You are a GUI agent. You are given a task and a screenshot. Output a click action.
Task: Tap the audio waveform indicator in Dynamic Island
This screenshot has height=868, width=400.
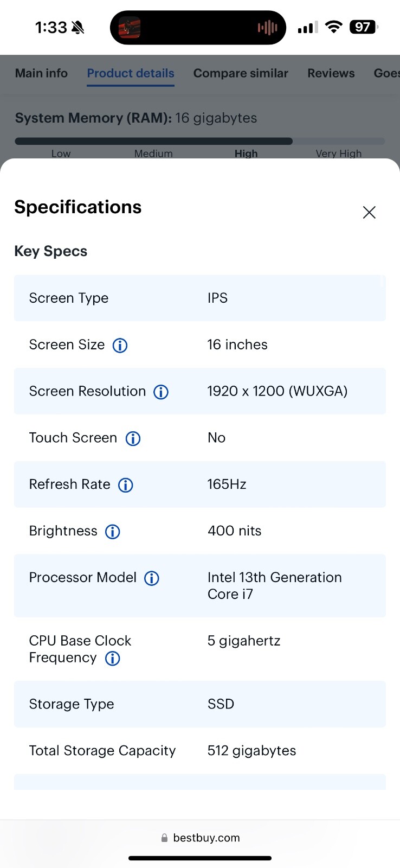tap(268, 28)
